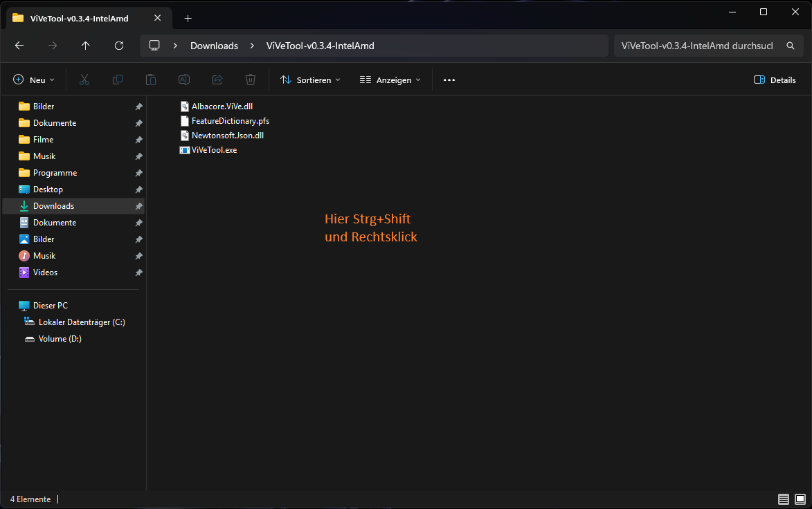Click the Delete trash icon
This screenshot has width=812, height=509.
[251, 80]
